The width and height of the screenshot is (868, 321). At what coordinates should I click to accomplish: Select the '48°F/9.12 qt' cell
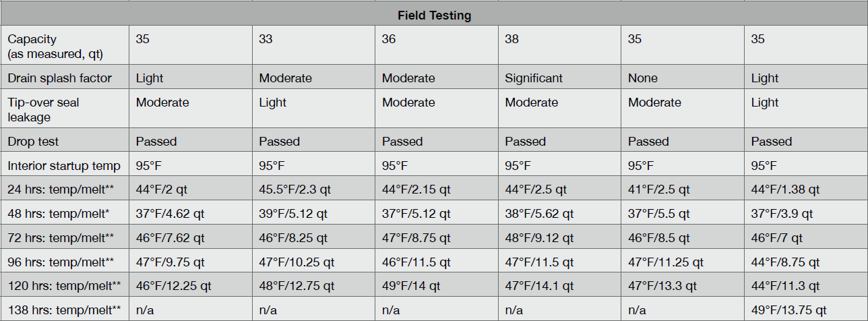coord(539,239)
